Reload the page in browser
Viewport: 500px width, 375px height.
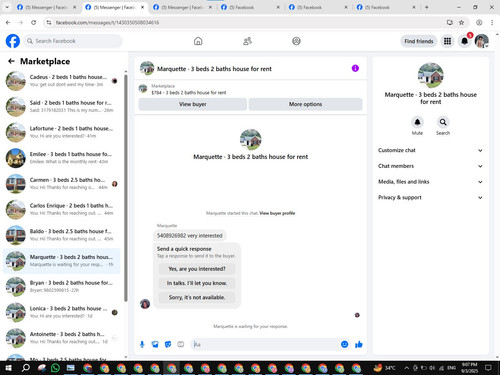pos(33,22)
